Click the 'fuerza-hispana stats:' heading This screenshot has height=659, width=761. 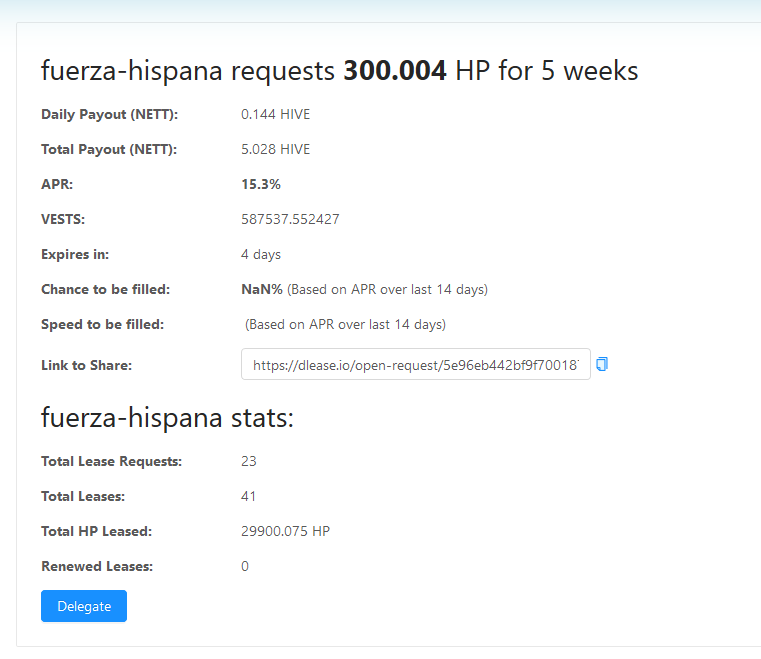click(x=167, y=417)
